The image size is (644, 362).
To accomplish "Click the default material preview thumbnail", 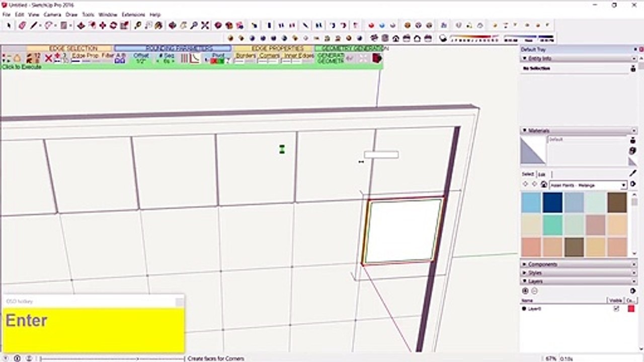I will point(533,150).
